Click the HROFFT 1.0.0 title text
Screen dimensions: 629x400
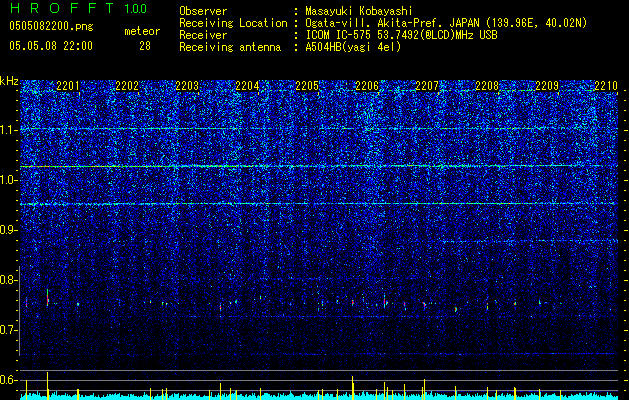(78, 8)
